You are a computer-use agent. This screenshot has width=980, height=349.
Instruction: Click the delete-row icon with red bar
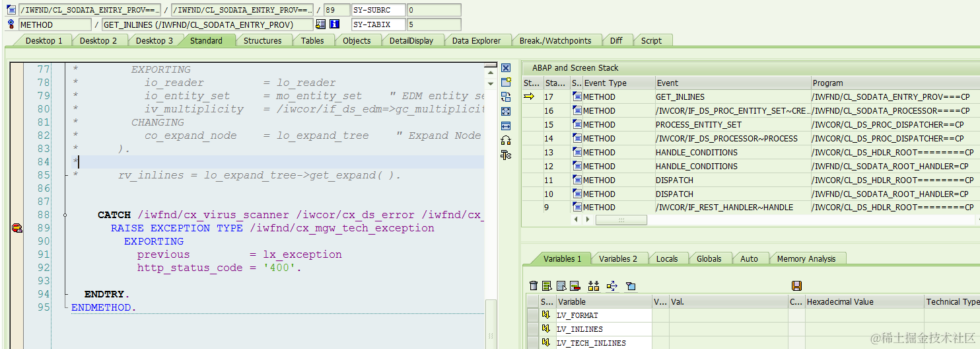click(x=575, y=286)
